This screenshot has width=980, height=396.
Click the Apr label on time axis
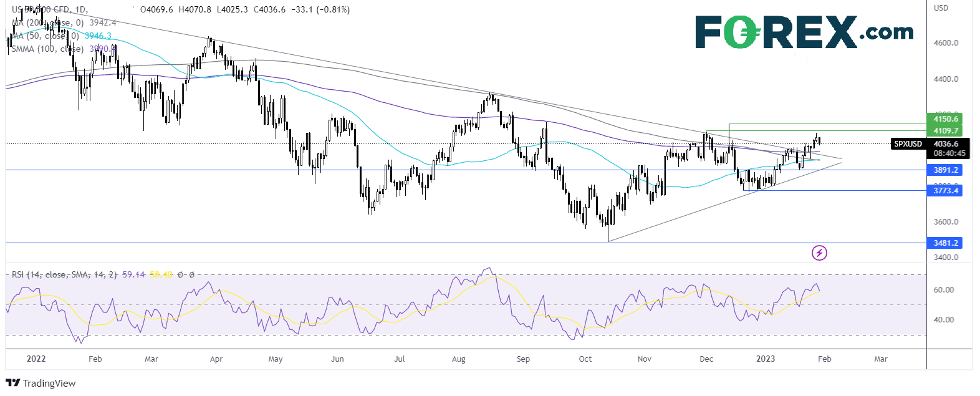[x=216, y=359]
